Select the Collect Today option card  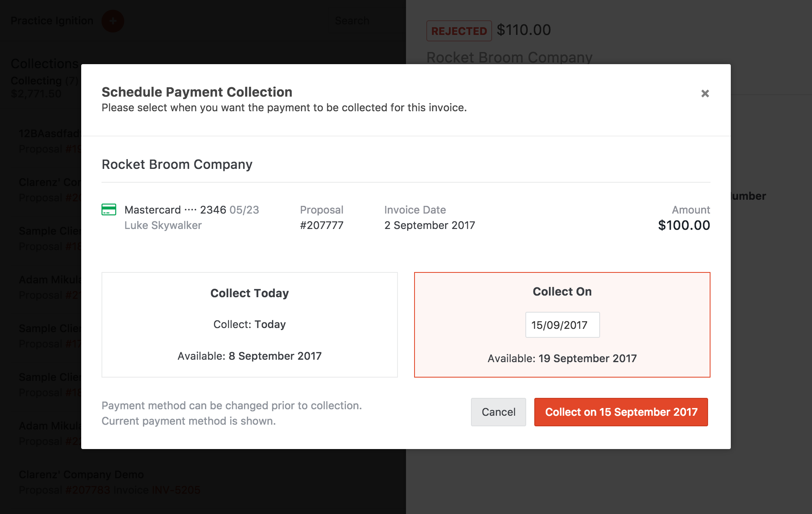point(249,325)
